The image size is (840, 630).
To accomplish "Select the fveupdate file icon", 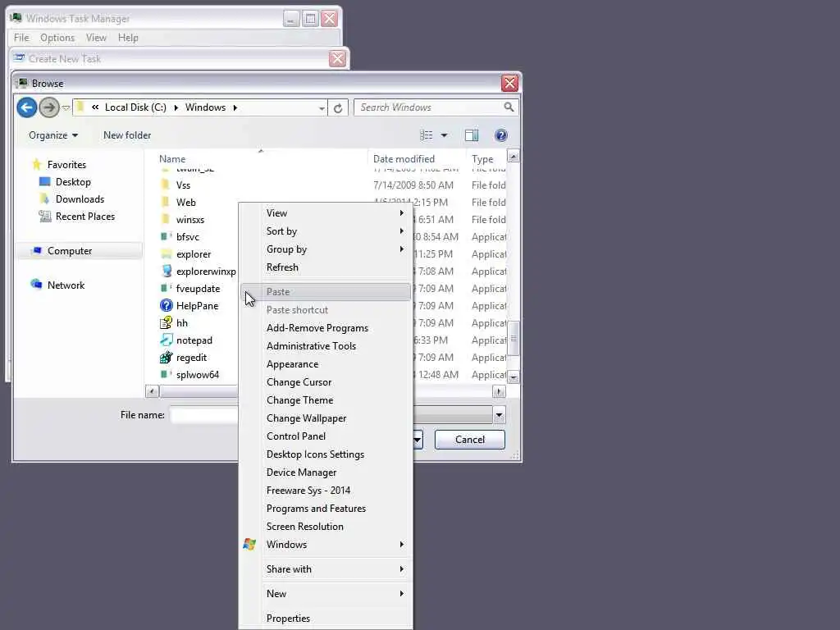I will (166, 288).
